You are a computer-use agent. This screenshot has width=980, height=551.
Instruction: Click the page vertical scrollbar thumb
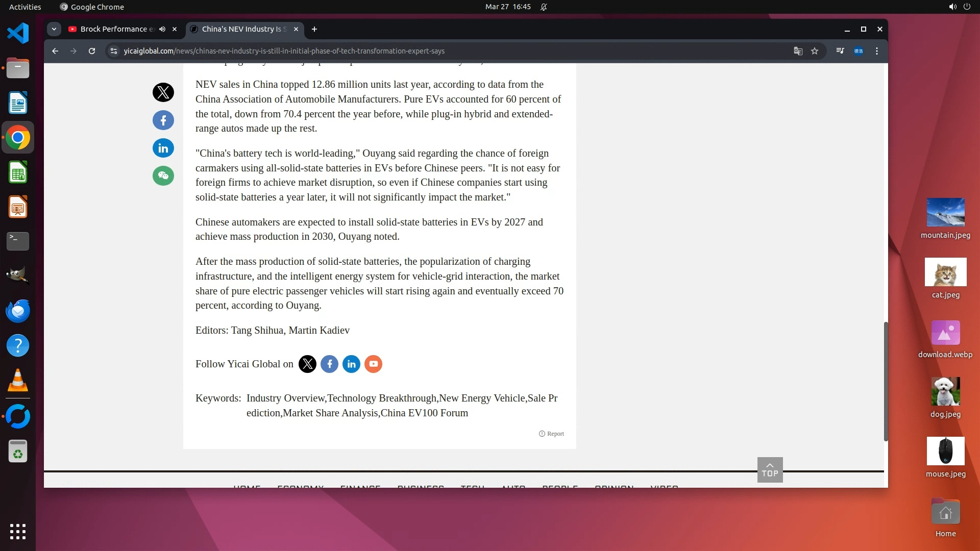click(886, 381)
